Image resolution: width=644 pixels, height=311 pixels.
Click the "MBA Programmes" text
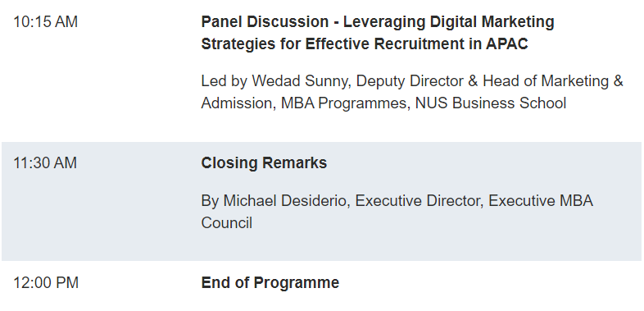[x=343, y=103]
